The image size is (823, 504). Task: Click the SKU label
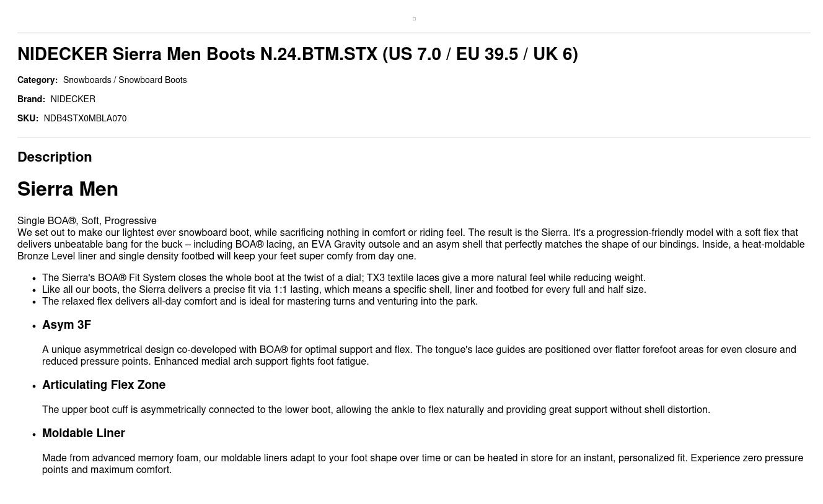(28, 118)
